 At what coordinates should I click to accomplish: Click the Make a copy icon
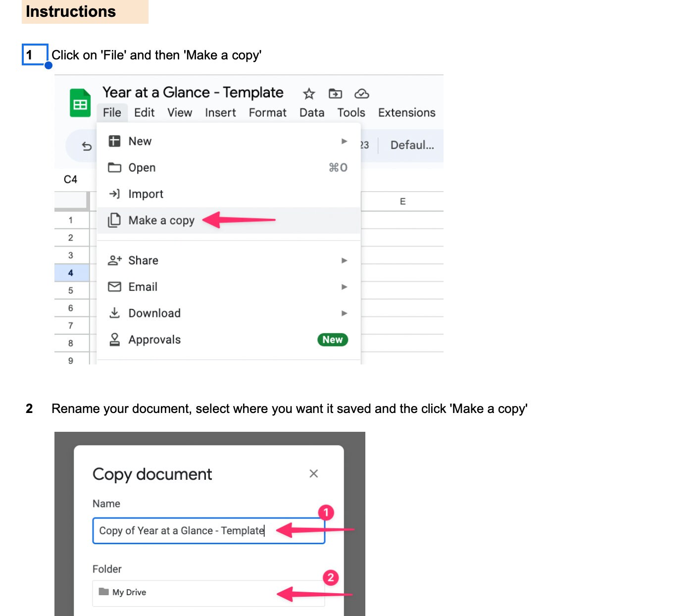(114, 220)
